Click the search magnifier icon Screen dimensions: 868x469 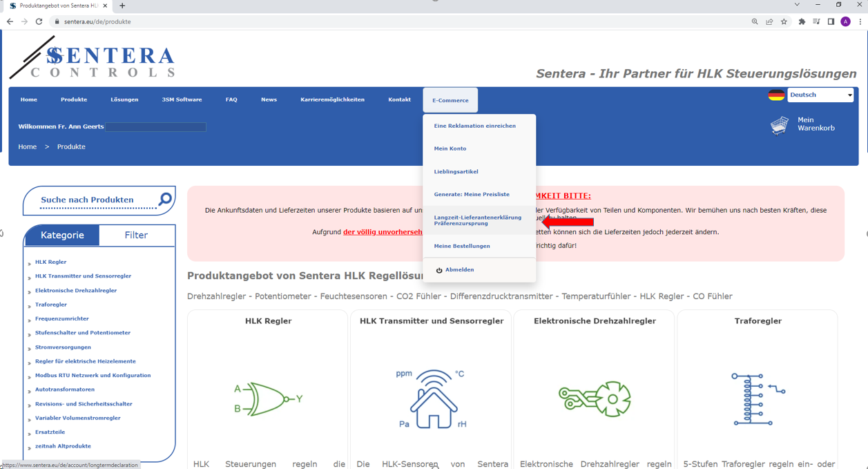tap(165, 200)
